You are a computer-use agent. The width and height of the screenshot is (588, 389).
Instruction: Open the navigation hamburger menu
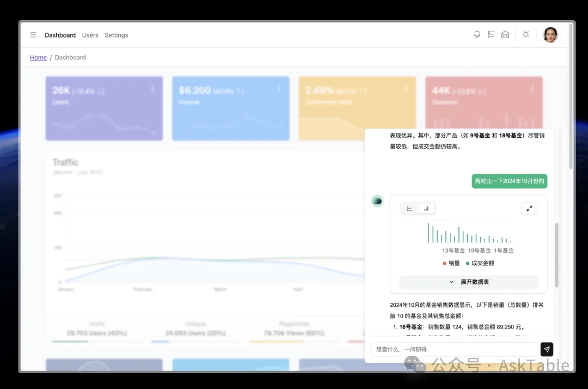33,34
